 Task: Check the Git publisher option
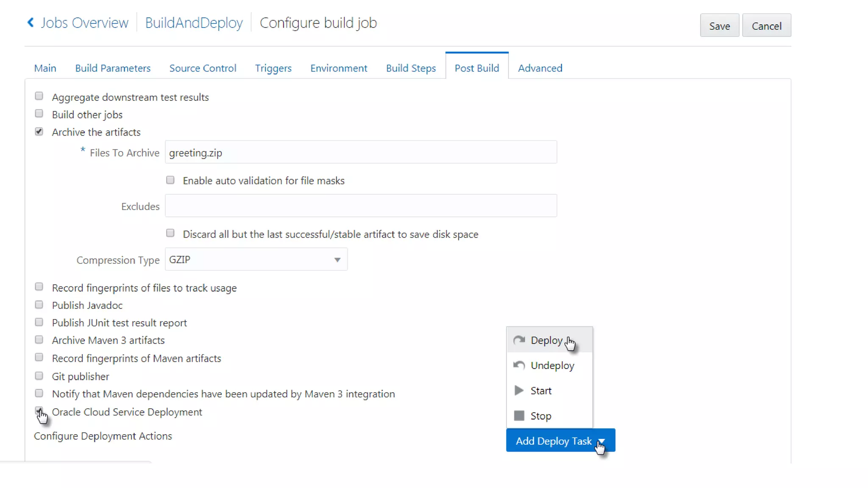coord(39,376)
